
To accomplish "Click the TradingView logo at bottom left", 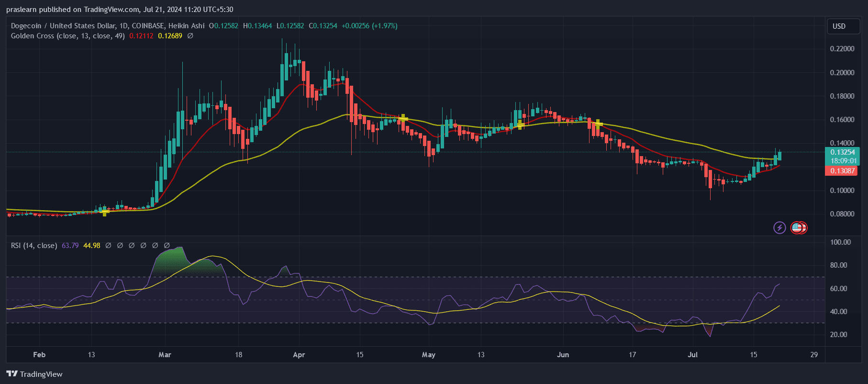I will click(x=34, y=374).
